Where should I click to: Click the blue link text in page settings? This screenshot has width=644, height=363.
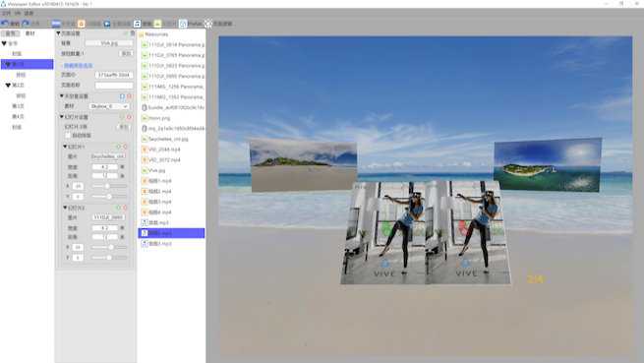pyautogui.click(x=78, y=65)
